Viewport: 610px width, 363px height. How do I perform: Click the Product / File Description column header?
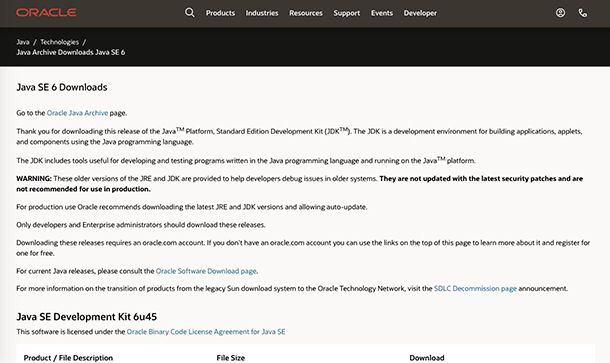click(68, 358)
